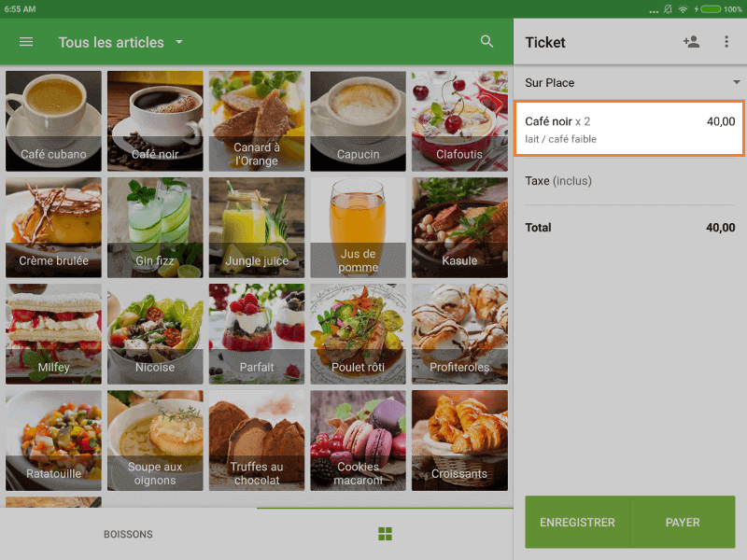Tap the Wi-Fi status icon
This screenshot has height=560, width=747.
(683, 8)
